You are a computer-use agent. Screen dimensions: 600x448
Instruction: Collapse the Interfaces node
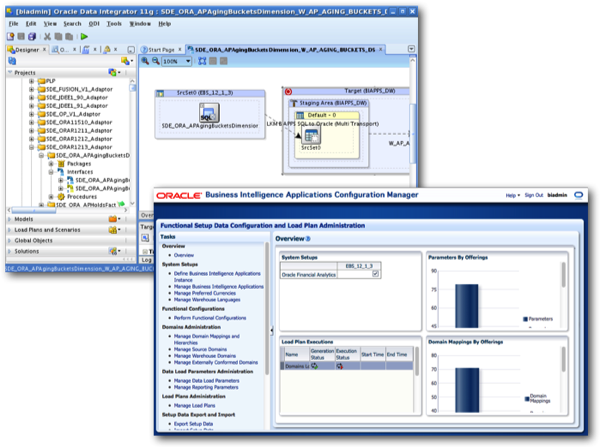tap(51, 172)
